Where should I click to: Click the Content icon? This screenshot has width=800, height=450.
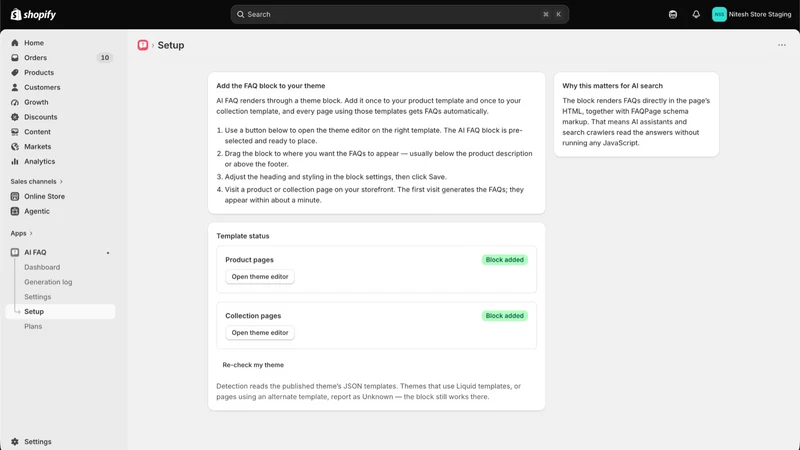[x=15, y=132]
